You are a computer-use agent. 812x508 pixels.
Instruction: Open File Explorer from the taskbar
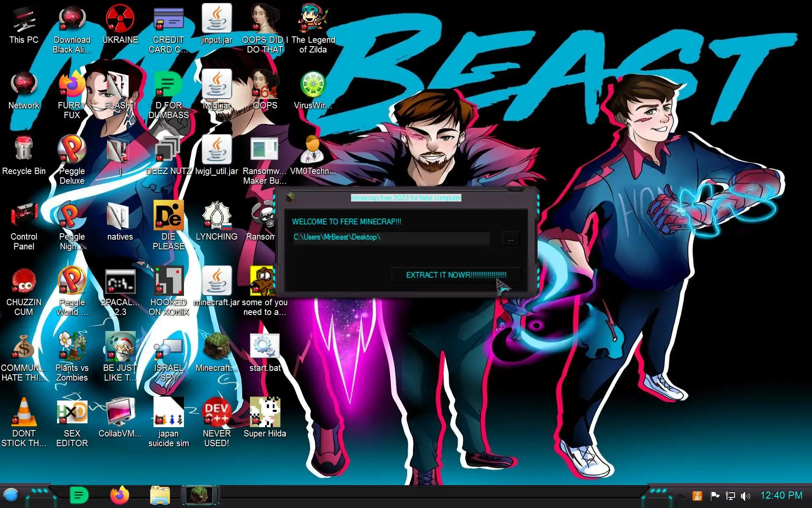pos(160,495)
